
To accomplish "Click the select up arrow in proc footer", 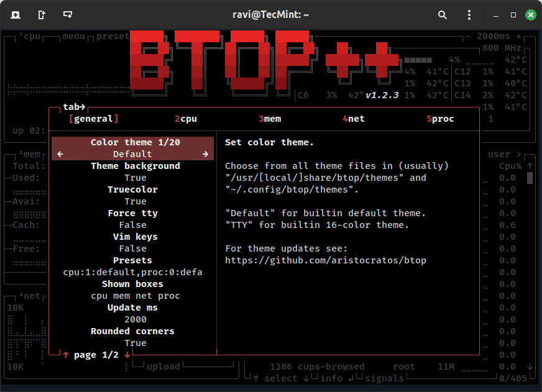I will pos(256,378).
